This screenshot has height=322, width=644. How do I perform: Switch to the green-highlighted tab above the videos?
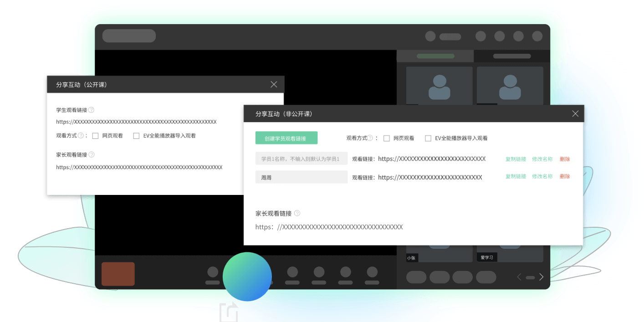(435, 56)
